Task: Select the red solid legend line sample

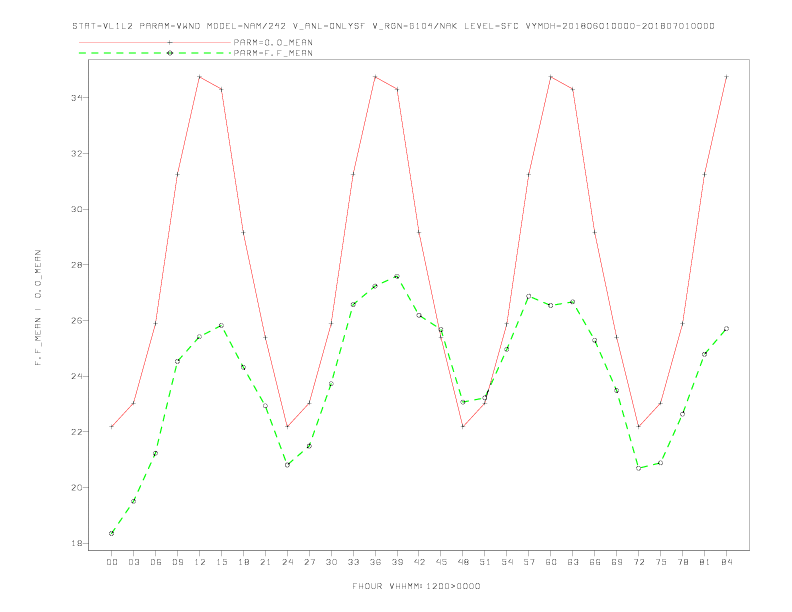Action: tap(155, 42)
